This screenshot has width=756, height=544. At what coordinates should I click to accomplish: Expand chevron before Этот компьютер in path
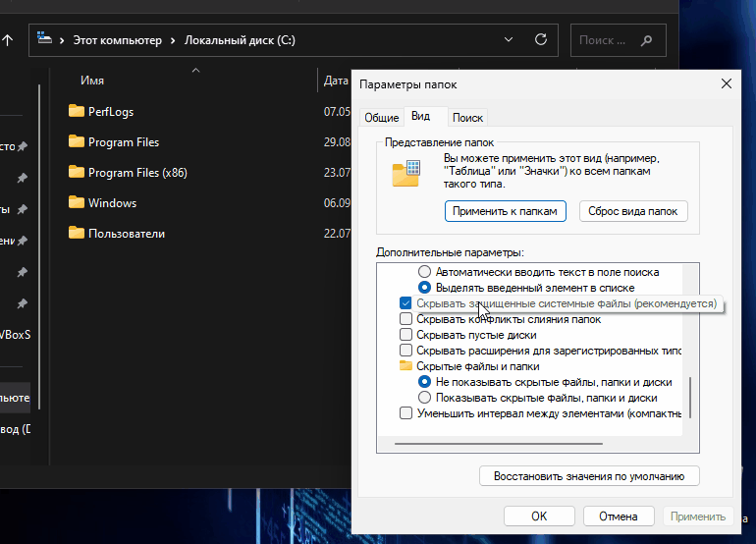(62, 40)
